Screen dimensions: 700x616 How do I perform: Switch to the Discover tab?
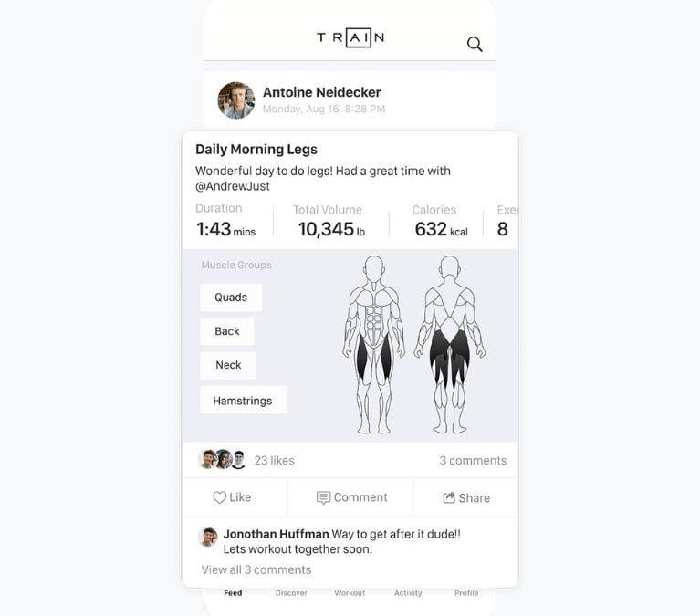[291, 593]
